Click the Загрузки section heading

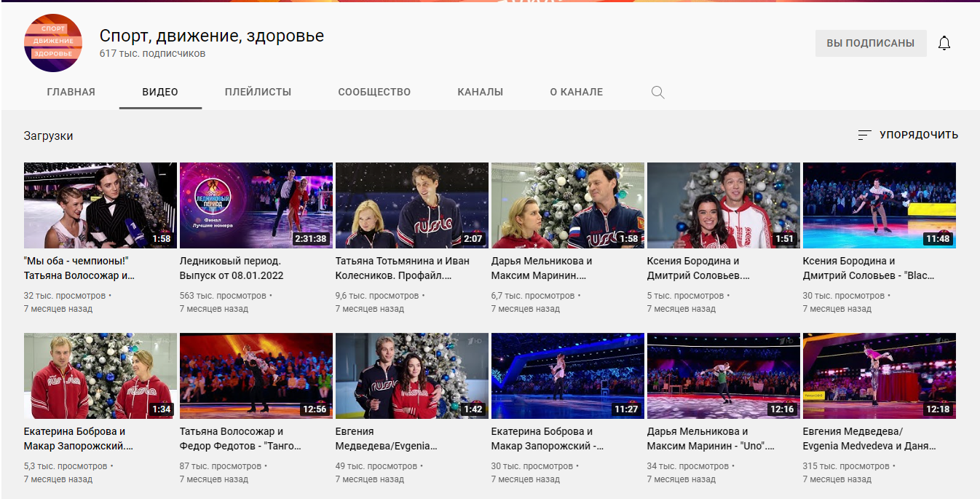(x=48, y=135)
